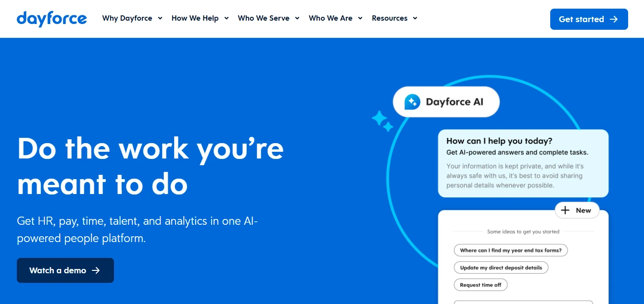Select 'Update my direct deposit details' suggestion
The image size is (644, 304).
(x=501, y=268)
